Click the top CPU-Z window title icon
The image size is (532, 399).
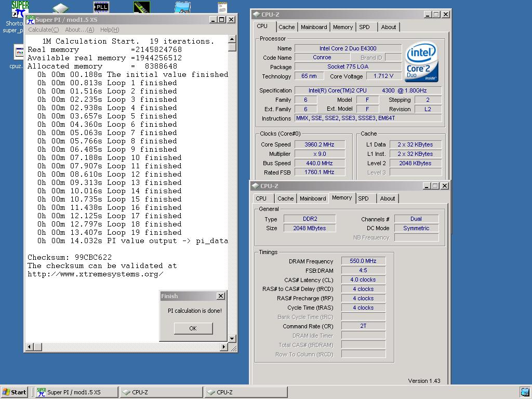257,14
